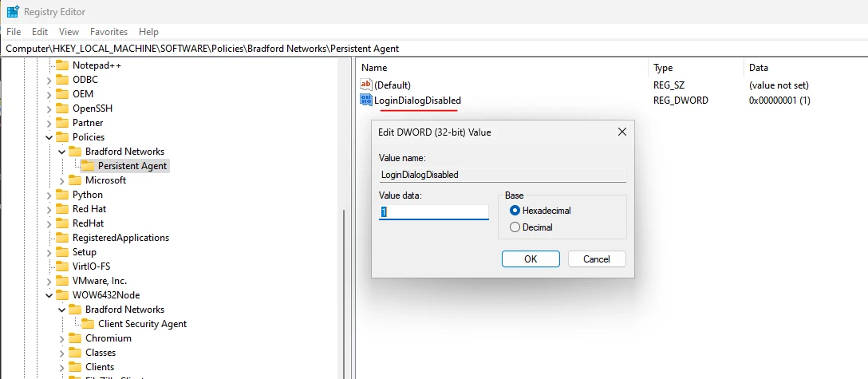868x379 pixels.
Task: Click the Partner folder icon
Action: pyautogui.click(x=62, y=122)
